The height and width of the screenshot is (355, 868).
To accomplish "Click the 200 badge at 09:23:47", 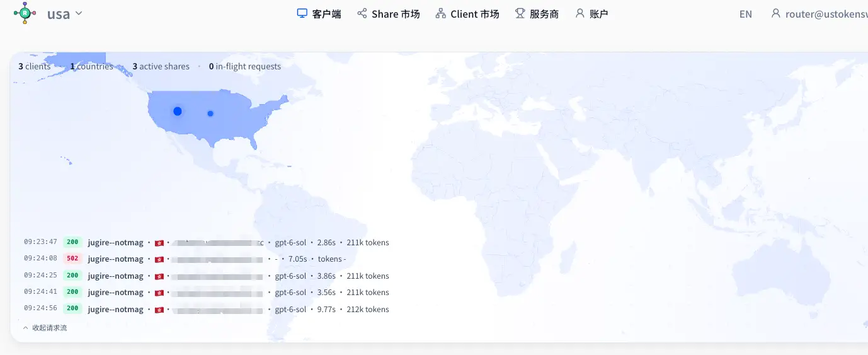I will [x=72, y=242].
